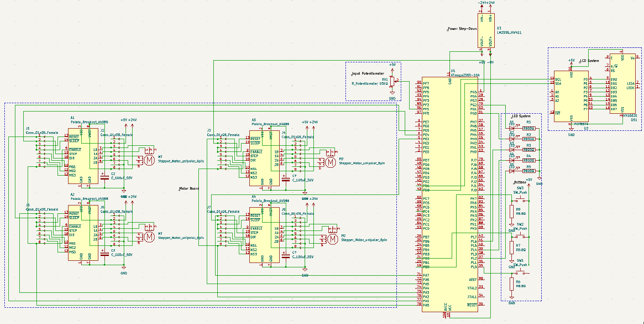
Task: Click connector reference 'J8'
Action: (x=284, y=209)
